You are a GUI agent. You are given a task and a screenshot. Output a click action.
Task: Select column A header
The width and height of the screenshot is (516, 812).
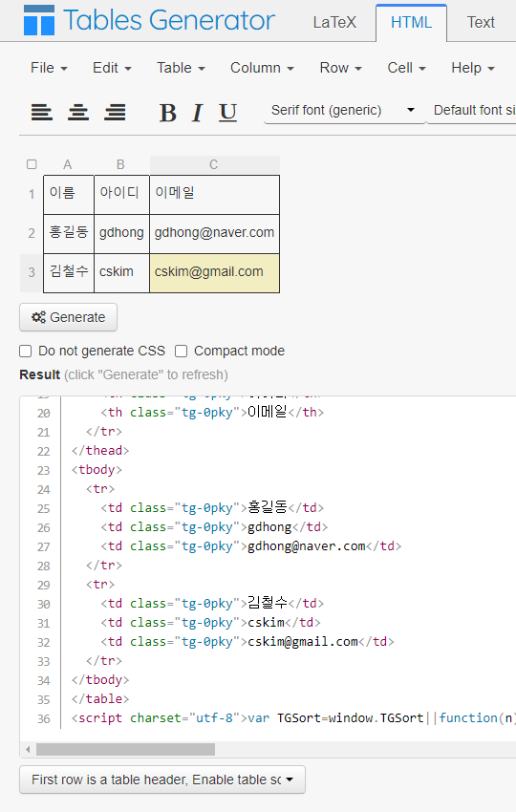pos(67,164)
